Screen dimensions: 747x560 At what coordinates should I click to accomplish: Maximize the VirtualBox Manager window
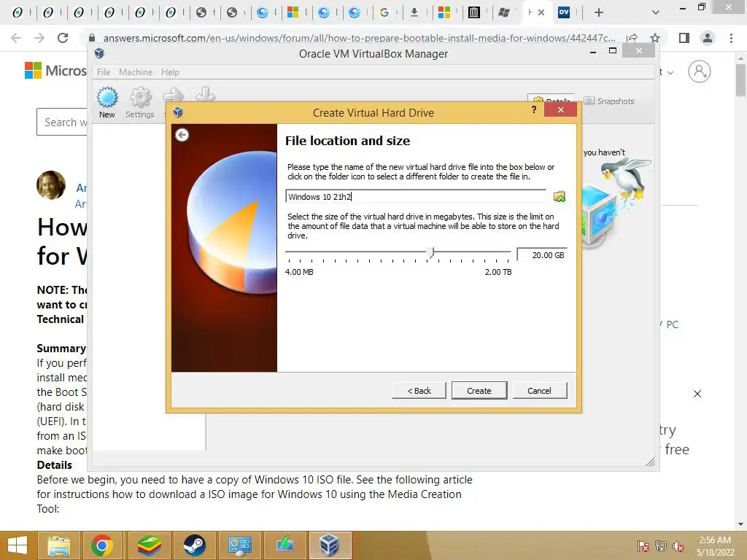click(x=613, y=50)
